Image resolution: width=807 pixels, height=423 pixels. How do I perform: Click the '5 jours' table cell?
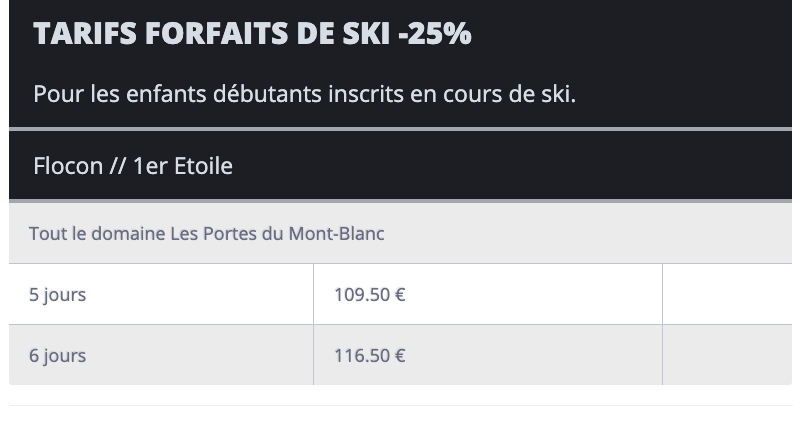click(x=161, y=294)
